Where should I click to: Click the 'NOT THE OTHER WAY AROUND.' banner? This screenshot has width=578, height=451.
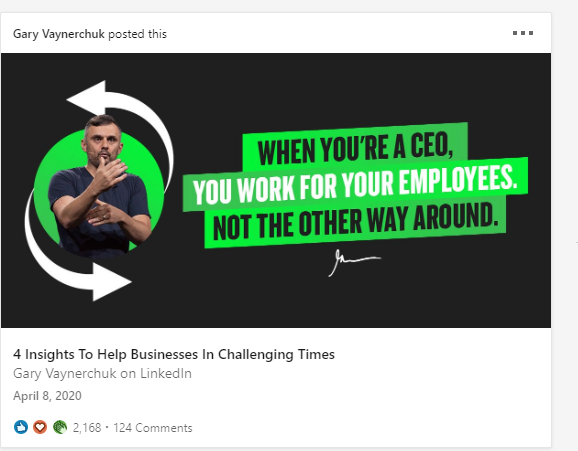click(x=355, y=221)
